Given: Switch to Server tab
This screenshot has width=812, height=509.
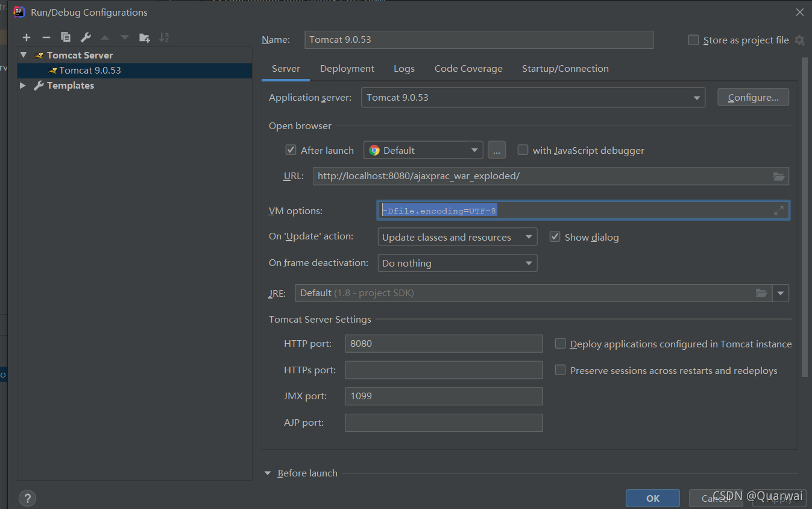Looking at the screenshot, I should click(286, 69).
